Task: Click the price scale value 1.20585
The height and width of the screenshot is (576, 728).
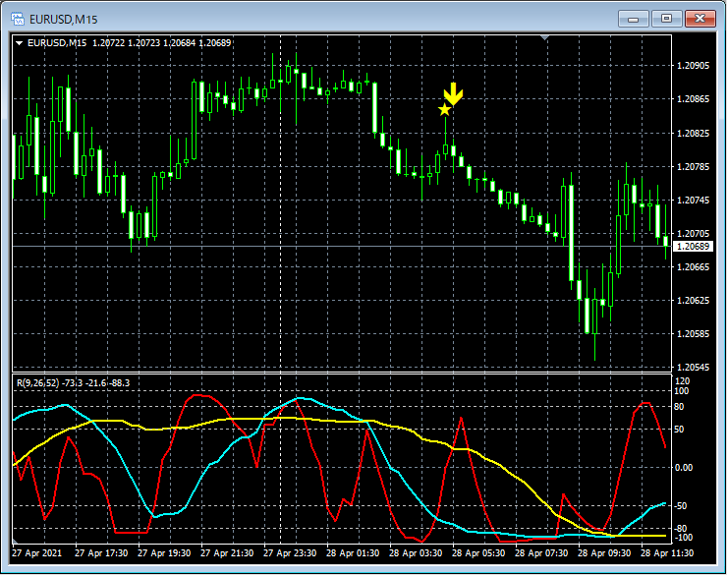Action: point(694,334)
